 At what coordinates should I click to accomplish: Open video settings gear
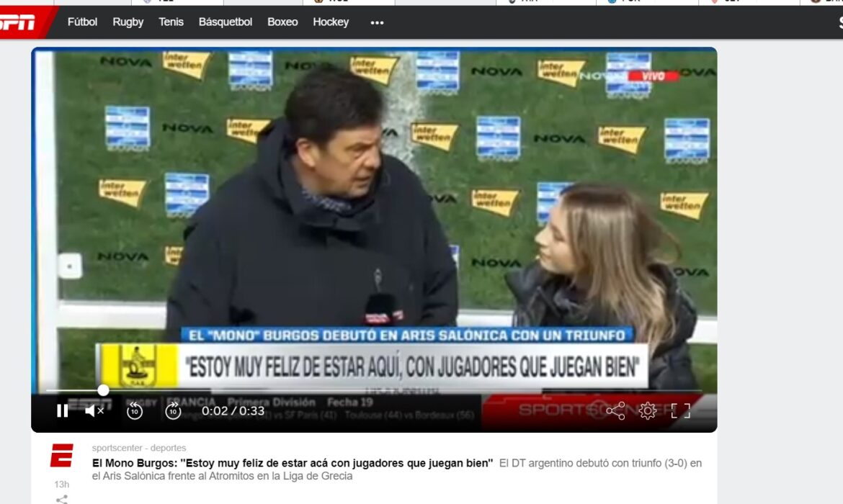(x=647, y=411)
